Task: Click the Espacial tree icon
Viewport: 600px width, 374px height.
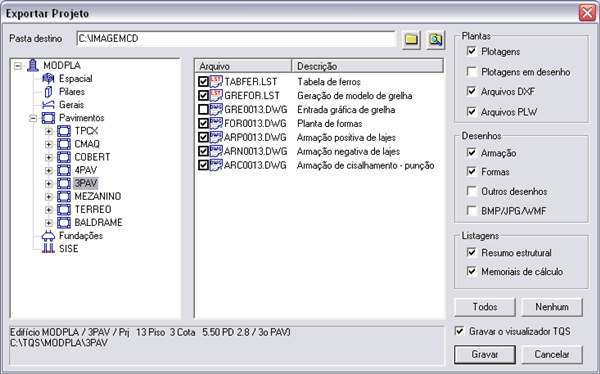Action: [x=48, y=78]
